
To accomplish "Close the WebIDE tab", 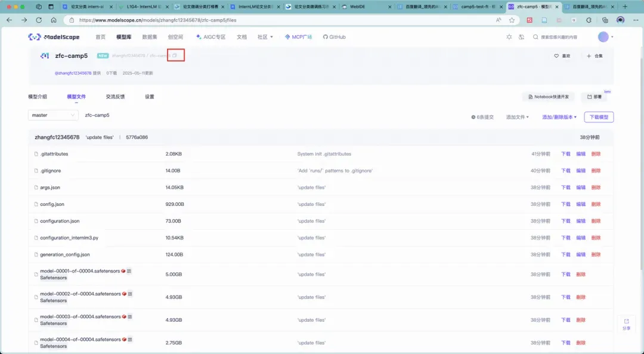I will pyautogui.click(x=390, y=7).
